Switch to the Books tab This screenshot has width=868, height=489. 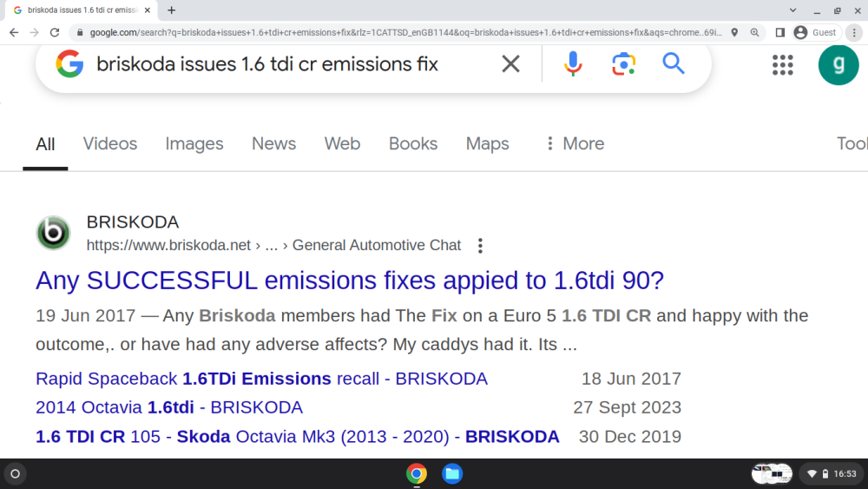point(413,144)
